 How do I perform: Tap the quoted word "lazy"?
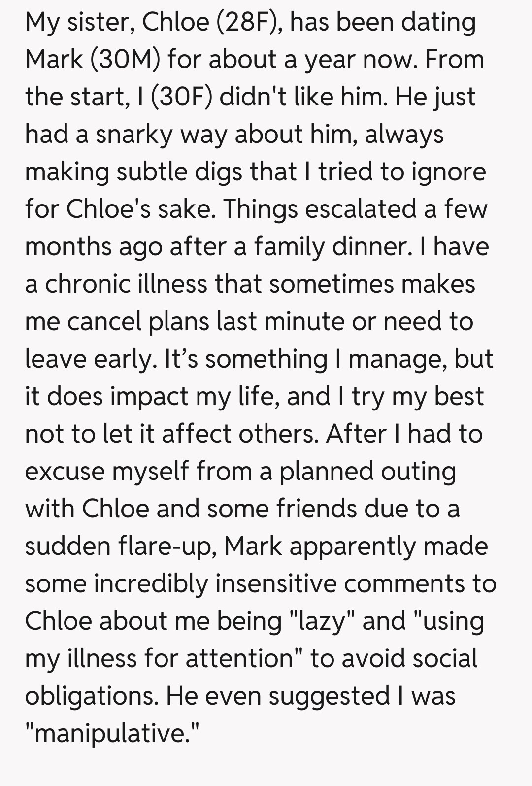322,621
